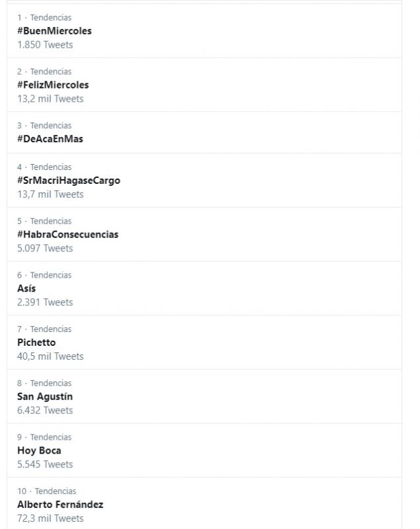The width and height of the screenshot is (420, 529).
Task: Click the 13,2 mil Tweets count
Action: tap(50, 99)
